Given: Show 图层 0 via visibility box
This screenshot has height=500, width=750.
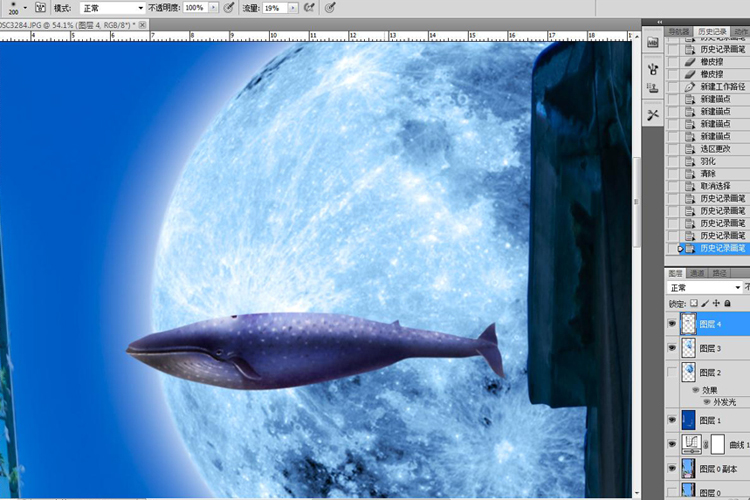Looking at the screenshot, I should (672, 491).
